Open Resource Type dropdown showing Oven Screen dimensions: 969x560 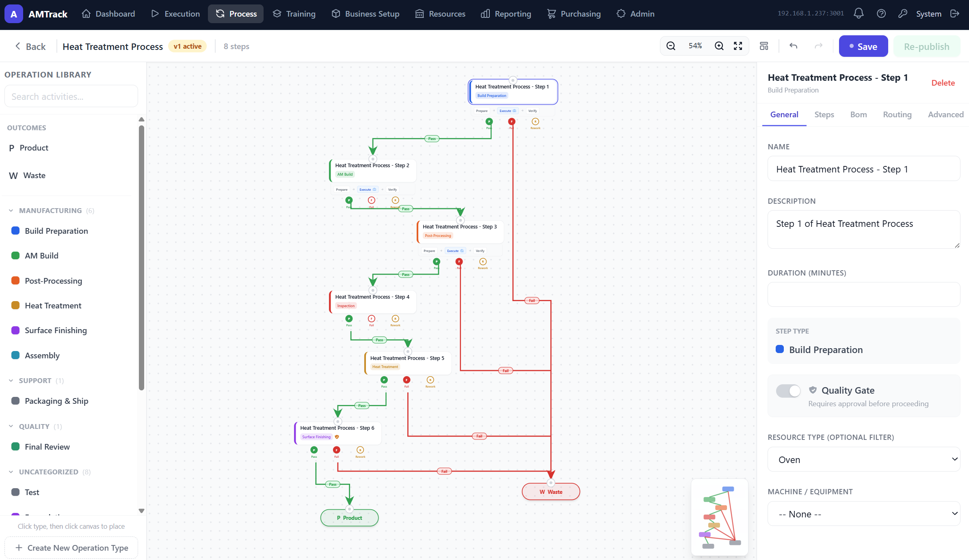click(864, 459)
